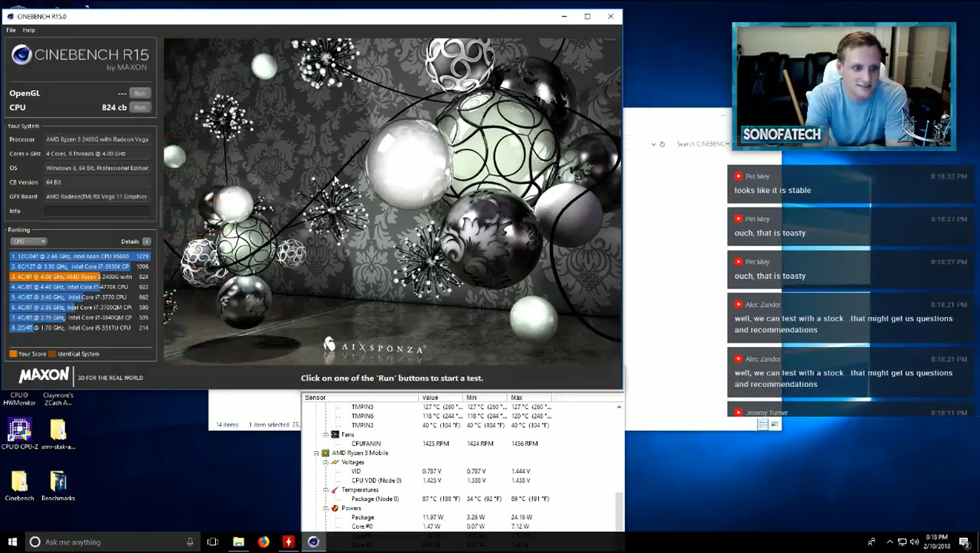980x553 pixels.
Task: Click the Voltages lightning icon in HWMonitor
Action: point(335,462)
